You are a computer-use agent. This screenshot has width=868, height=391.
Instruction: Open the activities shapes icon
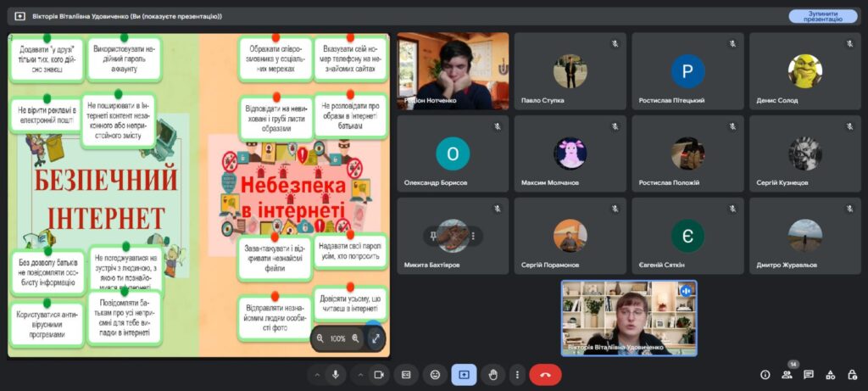(830, 374)
